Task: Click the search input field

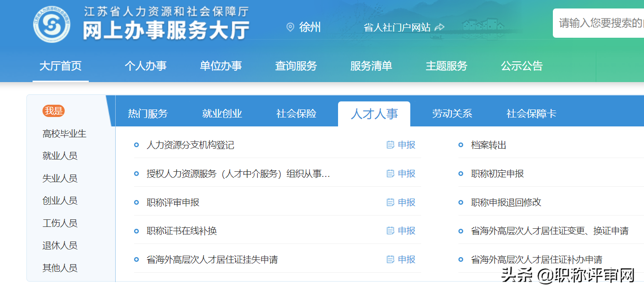Action: (x=600, y=22)
